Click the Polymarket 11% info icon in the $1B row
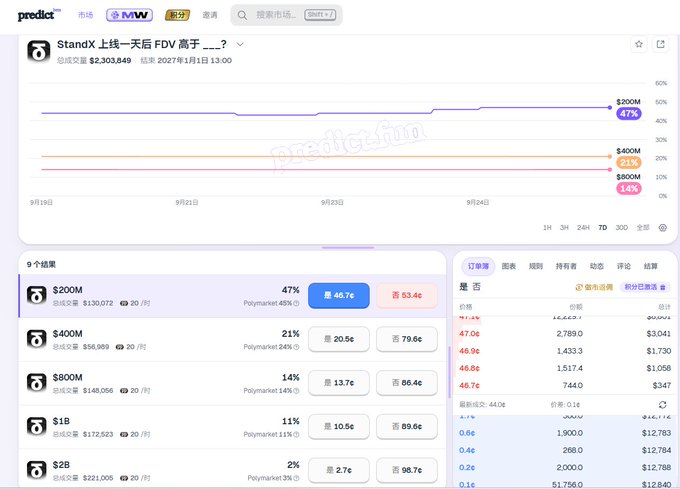 click(297, 434)
